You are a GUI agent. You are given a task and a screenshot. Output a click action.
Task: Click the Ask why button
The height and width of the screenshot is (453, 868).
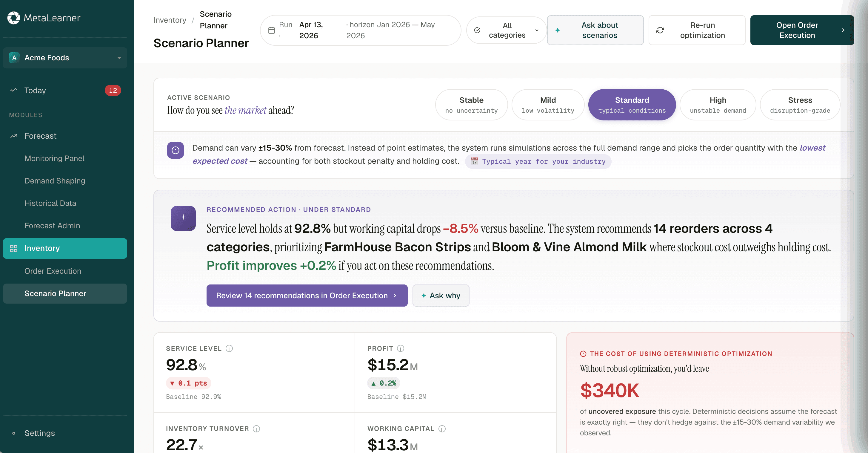(441, 296)
